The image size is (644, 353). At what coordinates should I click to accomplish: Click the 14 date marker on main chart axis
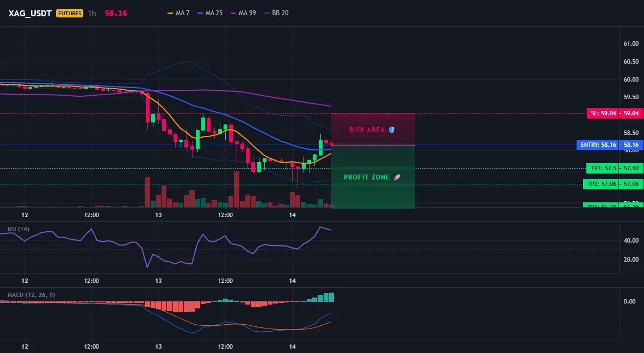(293, 215)
